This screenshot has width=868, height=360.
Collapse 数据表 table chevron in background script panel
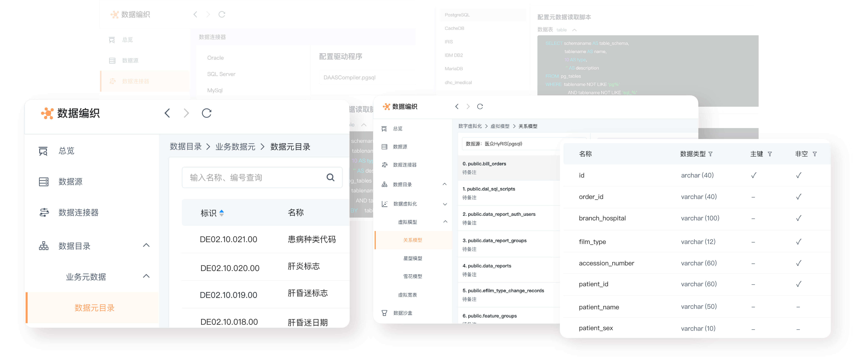(574, 30)
